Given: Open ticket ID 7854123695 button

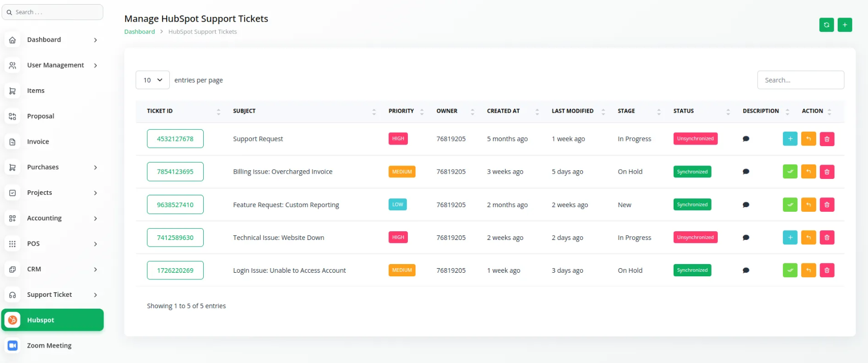Looking at the screenshot, I should (x=175, y=172).
